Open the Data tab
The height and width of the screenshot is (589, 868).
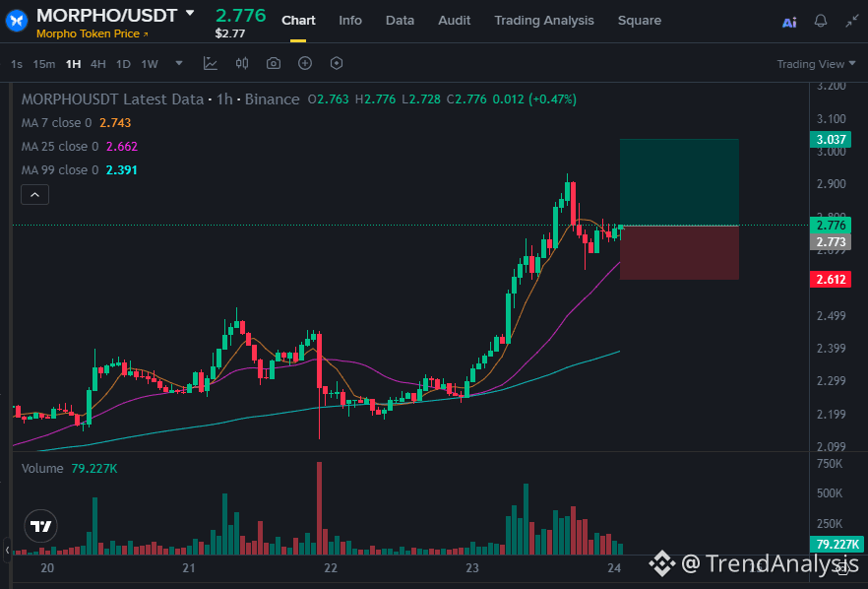pos(400,21)
